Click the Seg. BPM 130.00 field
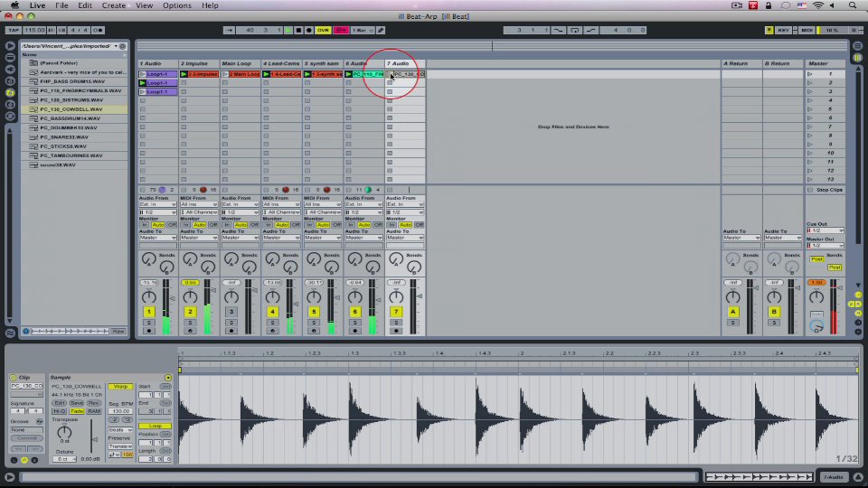The image size is (868, 488). click(x=120, y=411)
